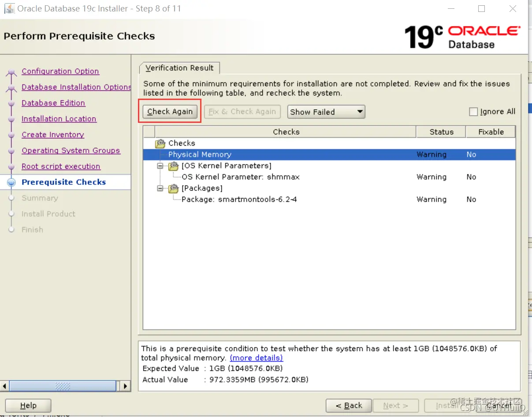Open the more details link

coord(256,358)
